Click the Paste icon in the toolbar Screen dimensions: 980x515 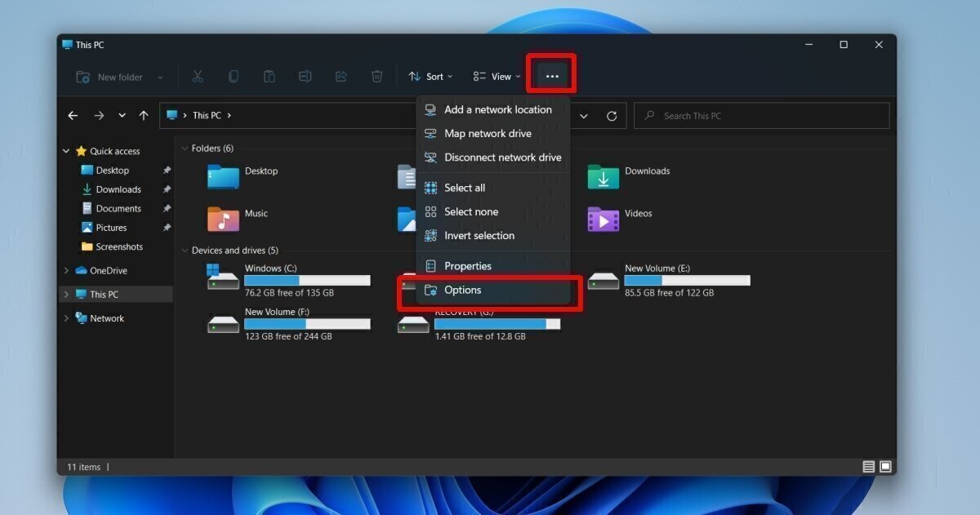(x=269, y=76)
